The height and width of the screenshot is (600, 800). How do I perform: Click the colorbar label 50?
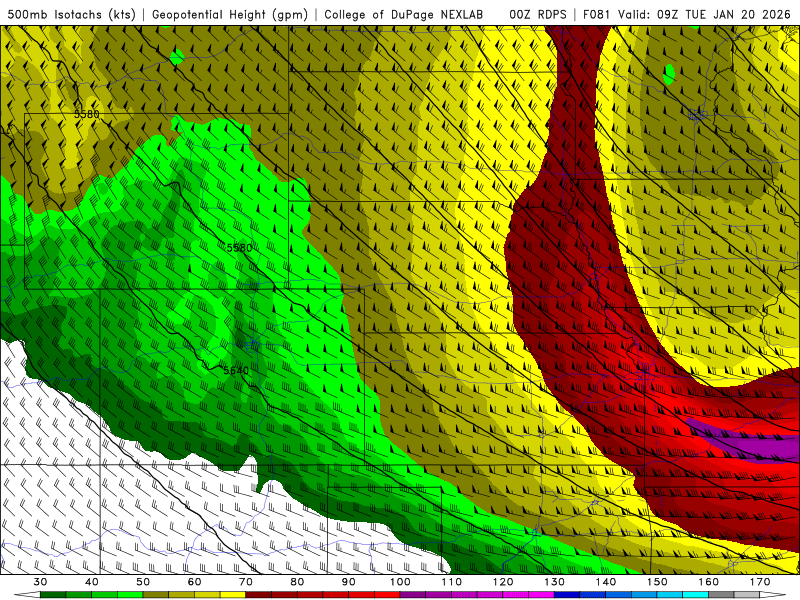(143, 582)
